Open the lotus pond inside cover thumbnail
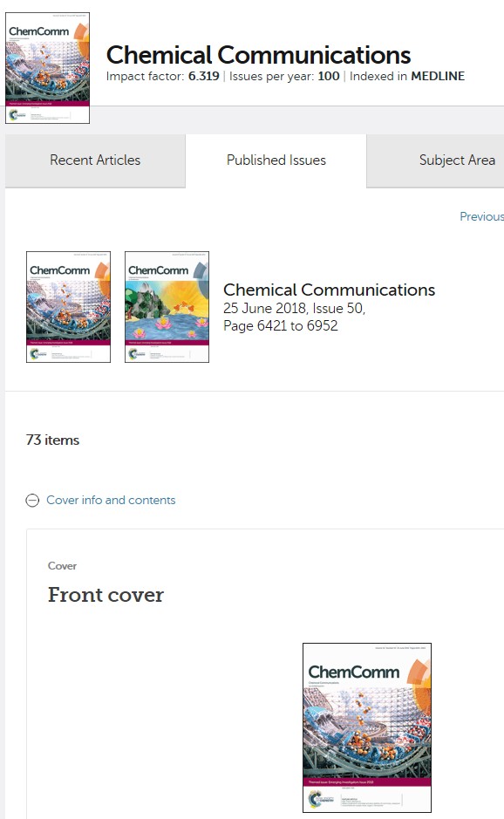The height and width of the screenshot is (819, 504). click(x=167, y=307)
